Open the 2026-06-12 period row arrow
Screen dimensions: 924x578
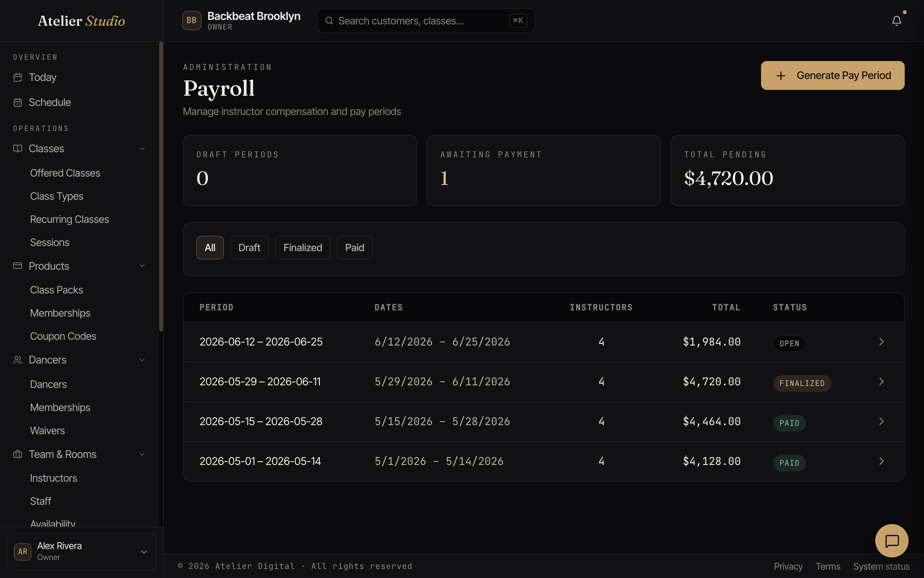click(x=881, y=342)
